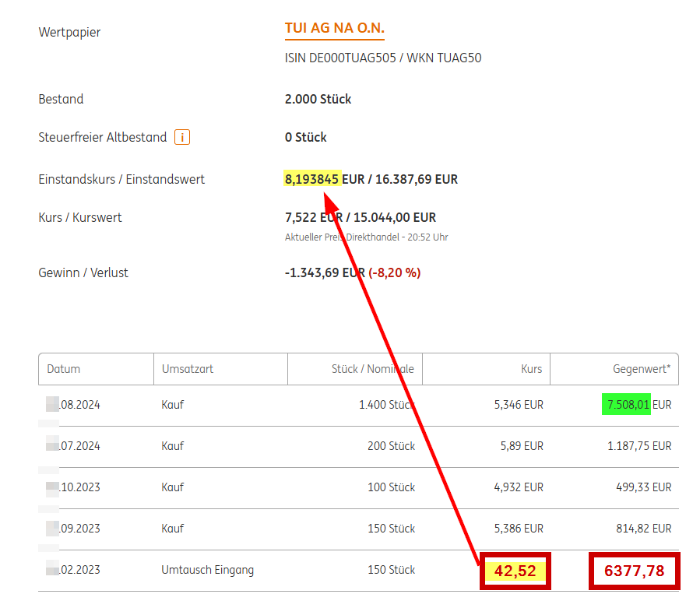This screenshot has width=700, height=594.
Task: Open the TUI AG NA O.N. link
Action: pyautogui.click(x=335, y=29)
